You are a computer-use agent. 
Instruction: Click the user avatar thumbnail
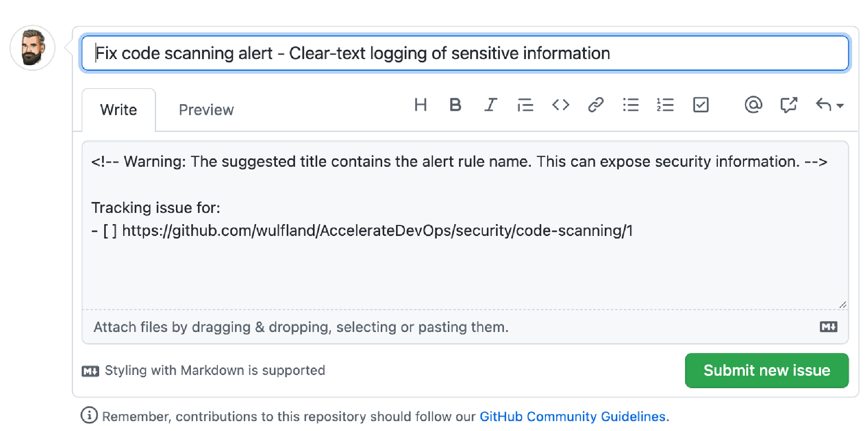(x=33, y=48)
